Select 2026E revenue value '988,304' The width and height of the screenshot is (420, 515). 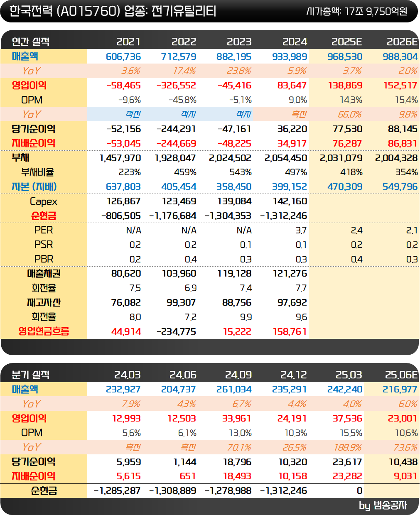[x=400, y=56]
